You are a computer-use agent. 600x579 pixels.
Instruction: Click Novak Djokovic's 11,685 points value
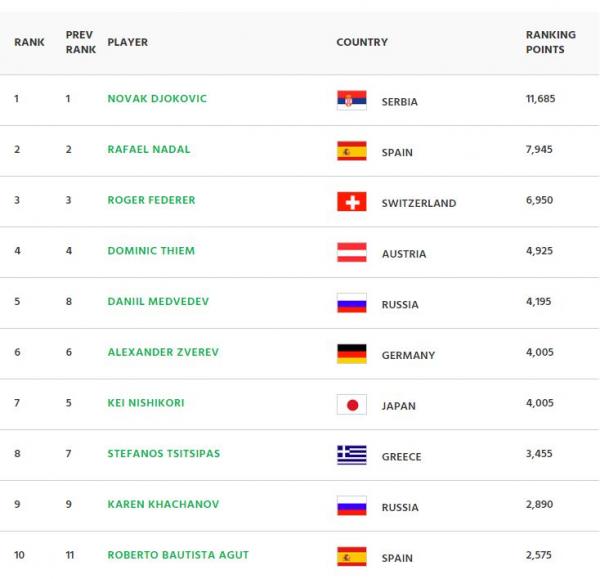[x=540, y=99]
